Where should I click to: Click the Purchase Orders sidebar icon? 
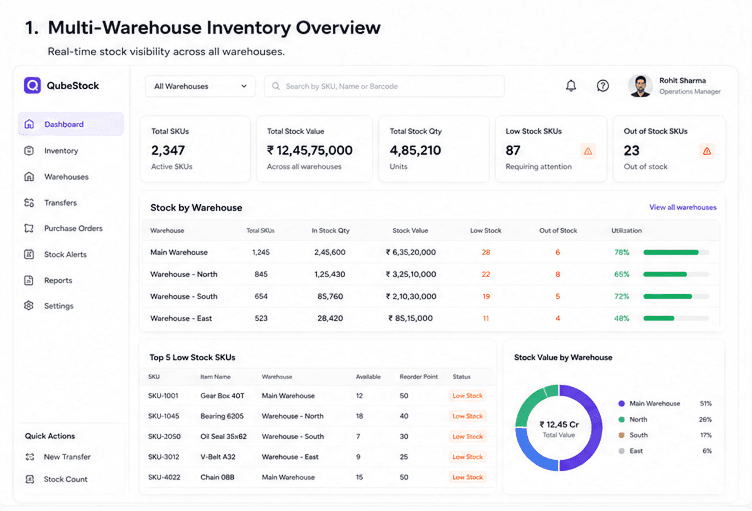(x=29, y=228)
